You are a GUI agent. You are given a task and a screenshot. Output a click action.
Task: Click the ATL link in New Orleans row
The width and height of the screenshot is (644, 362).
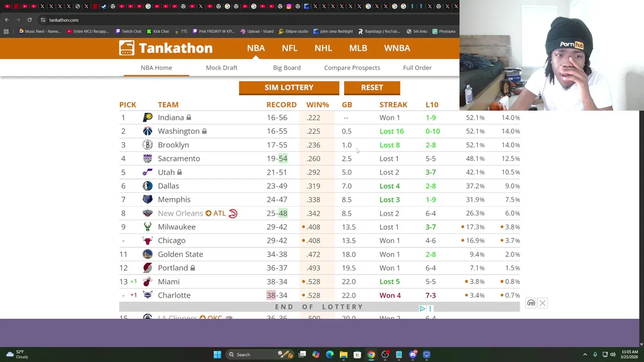tap(219, 213)
